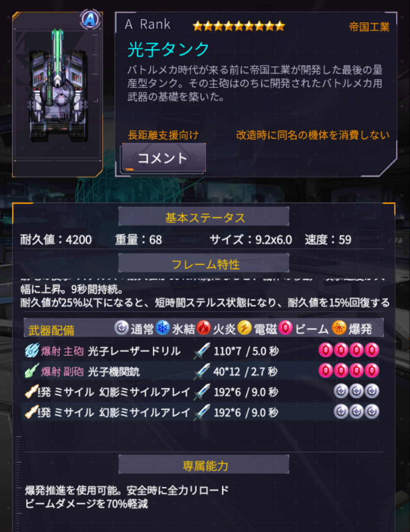410x532 pixels.
Task: Click the 武器配備 label
Action: [x=51, y=330]
